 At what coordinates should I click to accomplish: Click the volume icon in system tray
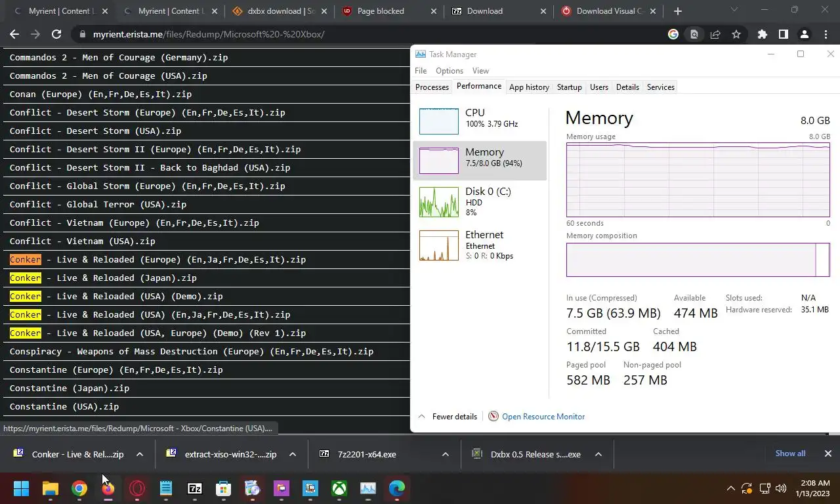pyautogui.click(x=781, y=488)
